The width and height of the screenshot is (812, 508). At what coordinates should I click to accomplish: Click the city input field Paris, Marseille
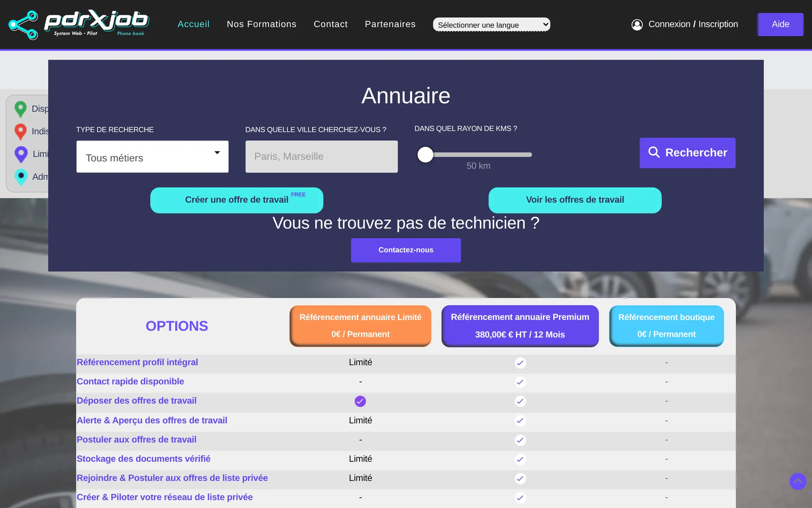[x=321, y=157]
